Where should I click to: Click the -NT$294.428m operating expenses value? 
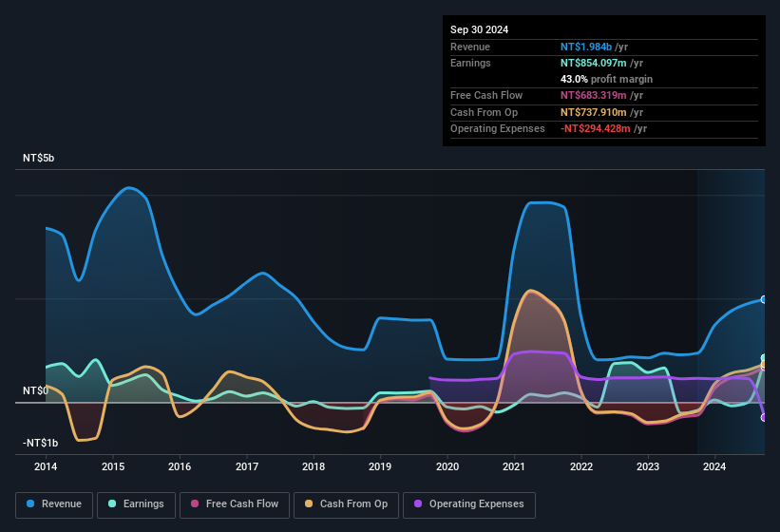pyautogui.click(x=596, y=129)
